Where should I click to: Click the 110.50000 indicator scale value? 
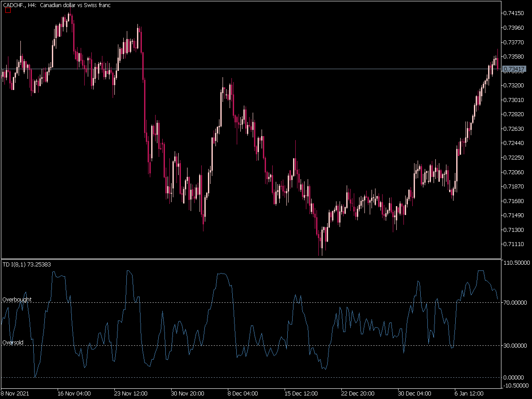[x=517, y=263]
